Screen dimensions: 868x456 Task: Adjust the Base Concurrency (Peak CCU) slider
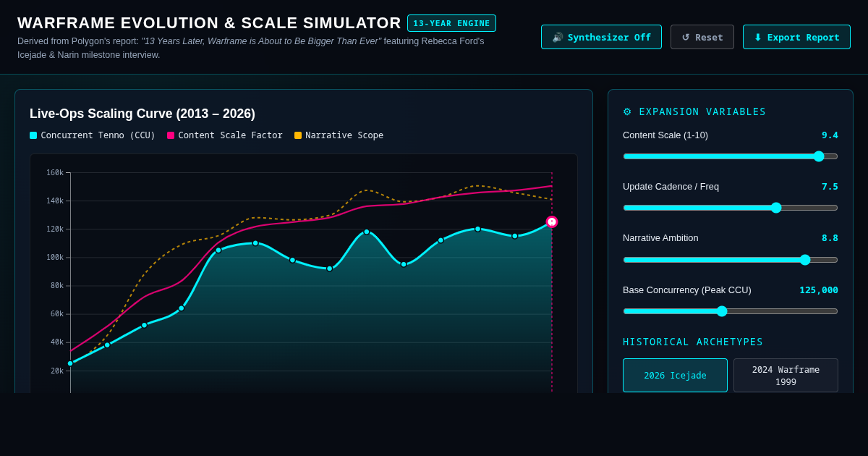coord(731,311)
